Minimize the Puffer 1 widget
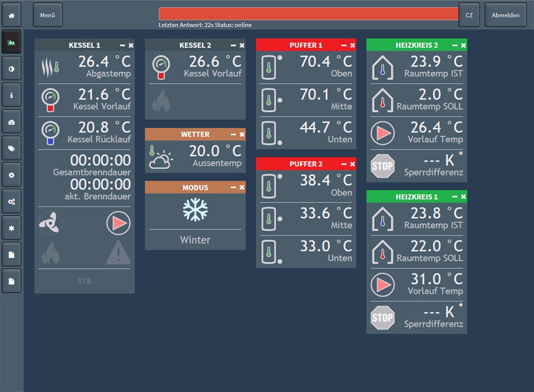 (344, 46)
